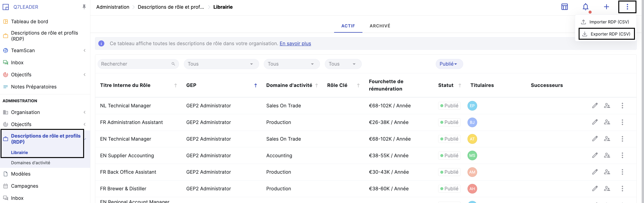The image size is (644, 203).
Task: Edit NL Technical Manager with pencil icon
Action: (595, 105)
